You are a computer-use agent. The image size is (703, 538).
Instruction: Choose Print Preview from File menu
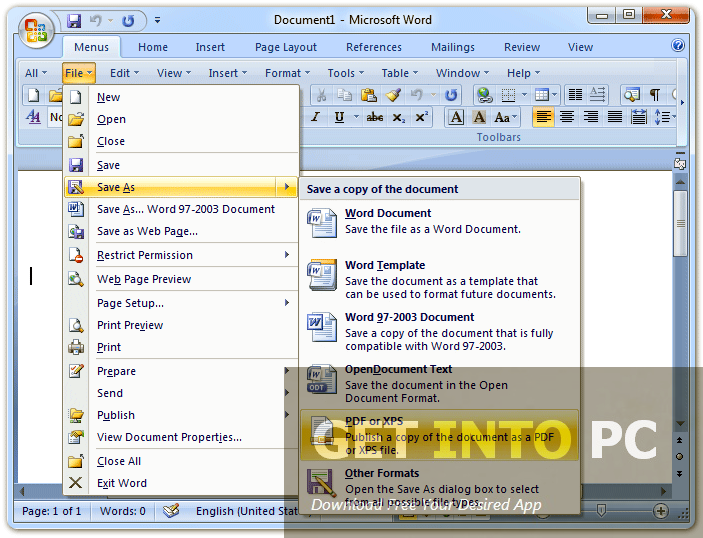pos(182,325)
